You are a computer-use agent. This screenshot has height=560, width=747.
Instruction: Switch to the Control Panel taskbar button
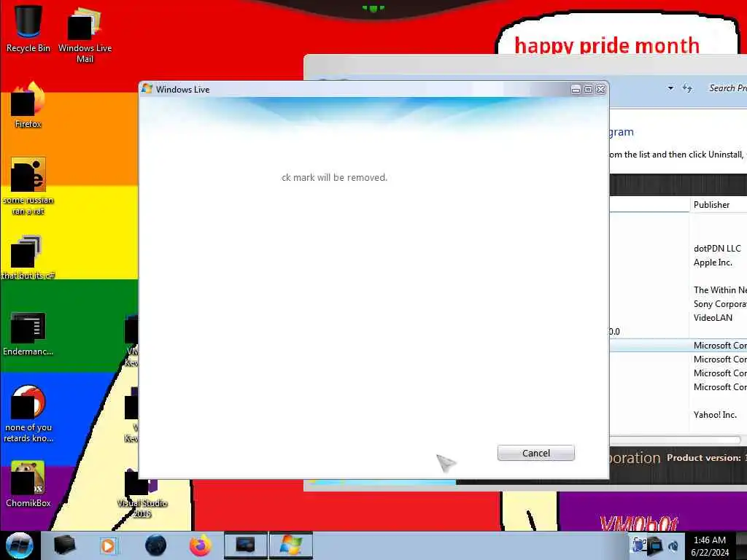pos(246,545)
